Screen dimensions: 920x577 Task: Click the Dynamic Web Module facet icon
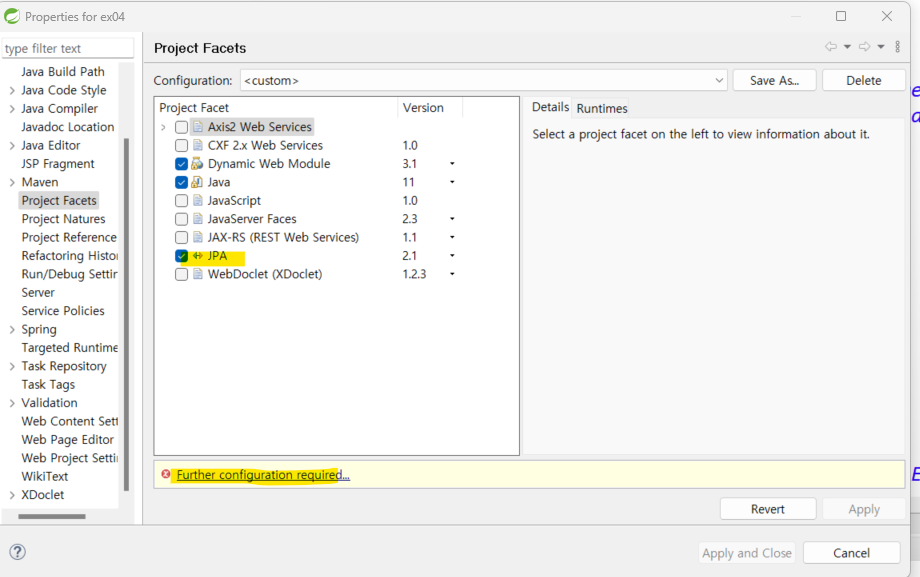(197, 164)
